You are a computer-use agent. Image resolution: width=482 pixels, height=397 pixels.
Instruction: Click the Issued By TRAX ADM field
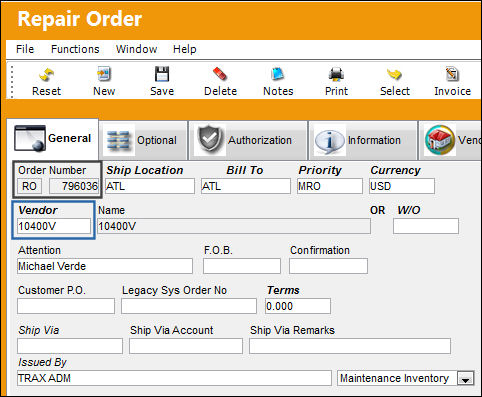point(174,378)
